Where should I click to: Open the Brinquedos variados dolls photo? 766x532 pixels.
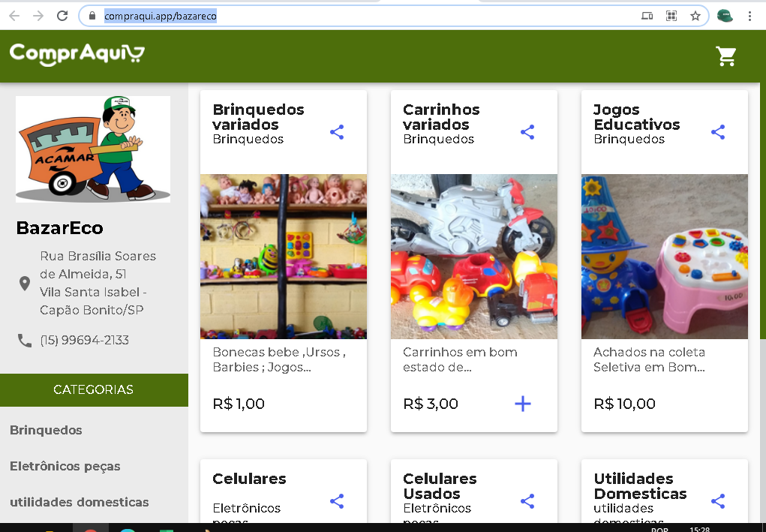pyautogui.click(x=284, y=257)
